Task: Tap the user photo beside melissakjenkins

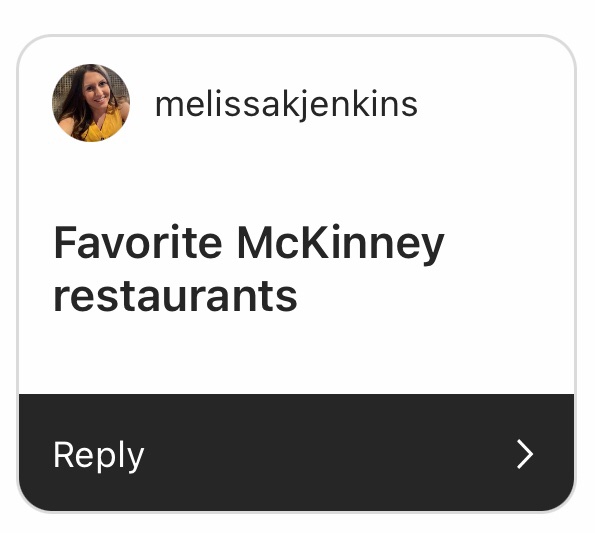Action: 91,103
